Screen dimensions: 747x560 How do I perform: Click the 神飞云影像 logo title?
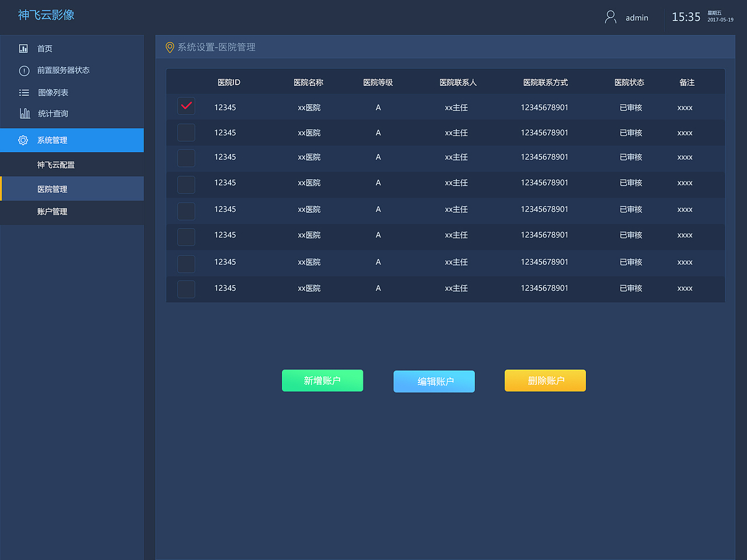[46, 15]
